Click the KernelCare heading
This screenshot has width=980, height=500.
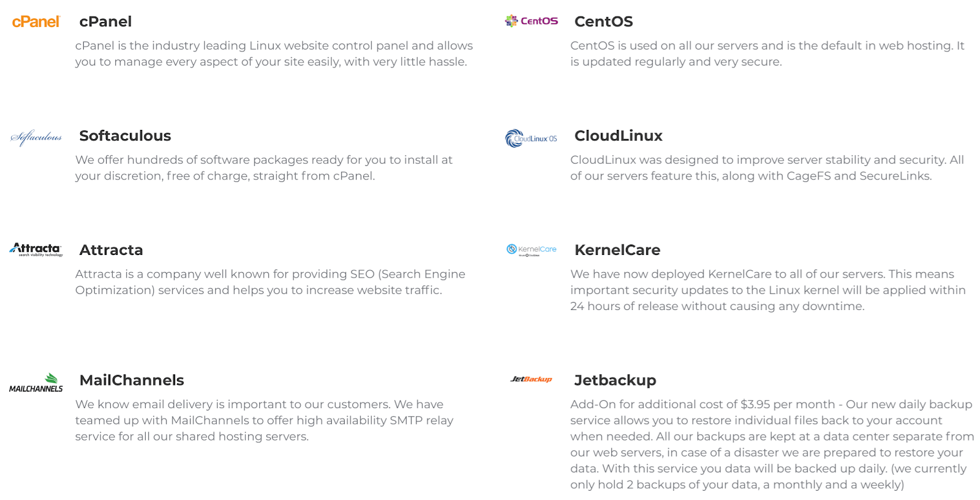coord(617,250)
